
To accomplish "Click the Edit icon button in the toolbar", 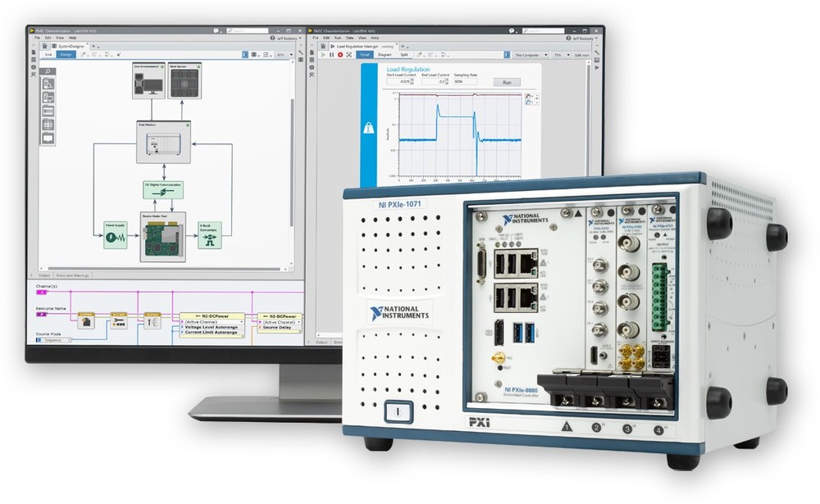I will 582,54.
